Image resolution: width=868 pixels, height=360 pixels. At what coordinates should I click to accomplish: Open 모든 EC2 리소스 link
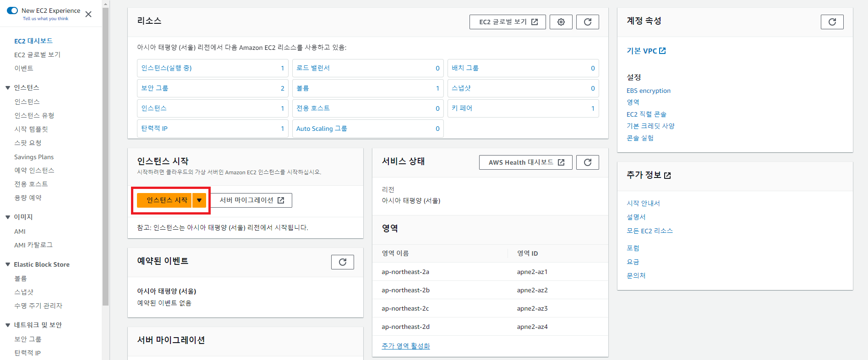click(x=650, y=231)
